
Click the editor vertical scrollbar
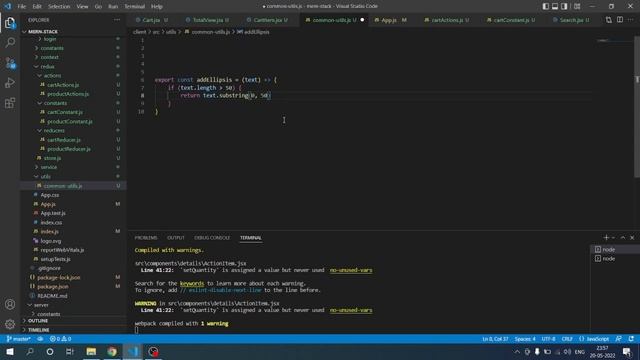pyautogui.click(x=637, y=107)
